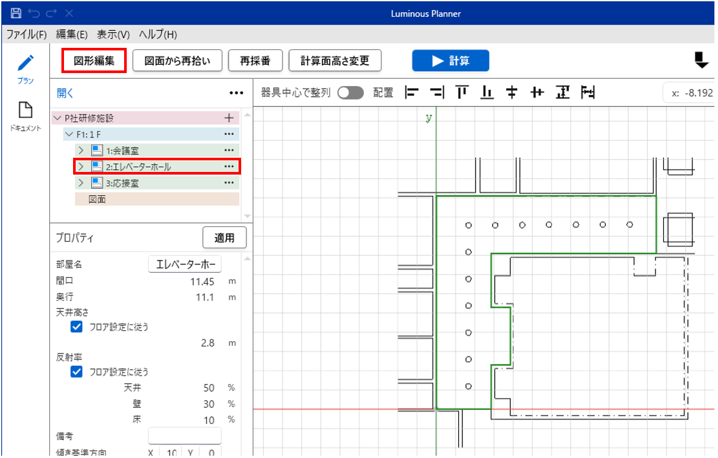
Task: Open the ドキュメント page icon in sidebar
Action: pyautogui.click(x=25, y=111)
